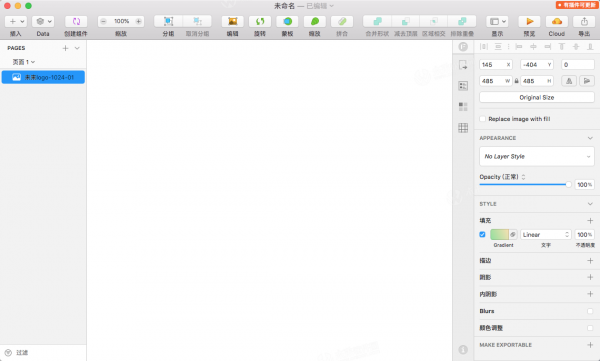The width and height of the screenshot is (600, 361).
Task: Click the plugin update available red badge
Action: (577, 5)
